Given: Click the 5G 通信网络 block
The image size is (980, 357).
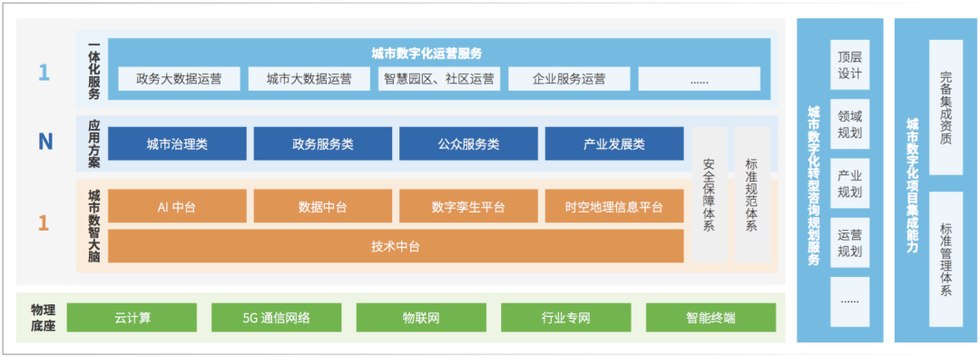Looking at the screenshot, I should (277, 318).
